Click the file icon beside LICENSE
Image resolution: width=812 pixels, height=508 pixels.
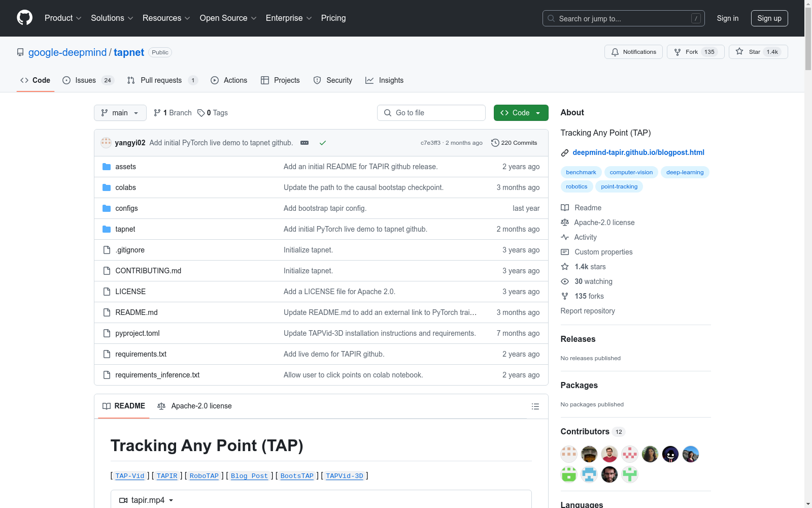[x=107, y=292]
